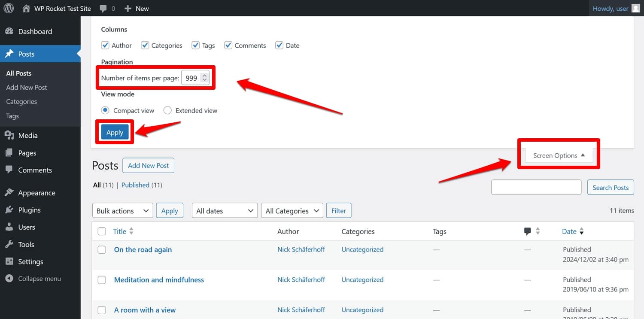This screenshot has width=644, height=319.
Task: Open the All Categories dropdown
Action: 292,211
